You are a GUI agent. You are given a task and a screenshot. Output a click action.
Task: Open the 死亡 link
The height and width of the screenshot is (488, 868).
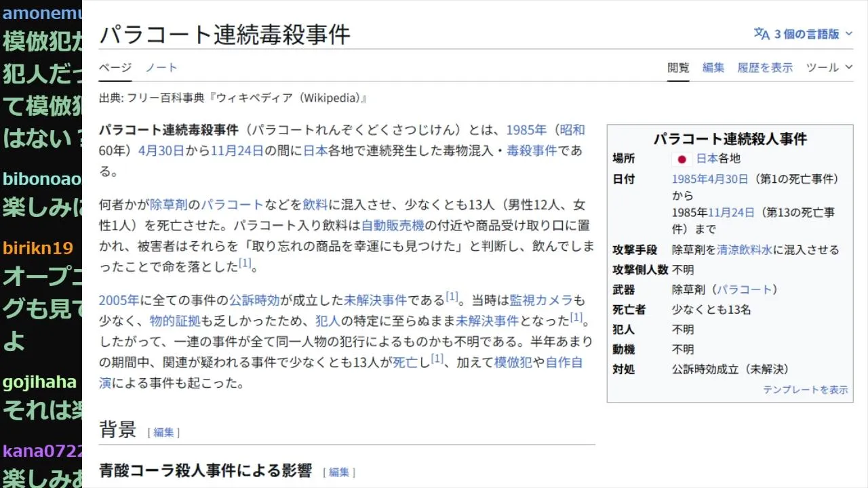pyautogui.click(x=406, y=362)
